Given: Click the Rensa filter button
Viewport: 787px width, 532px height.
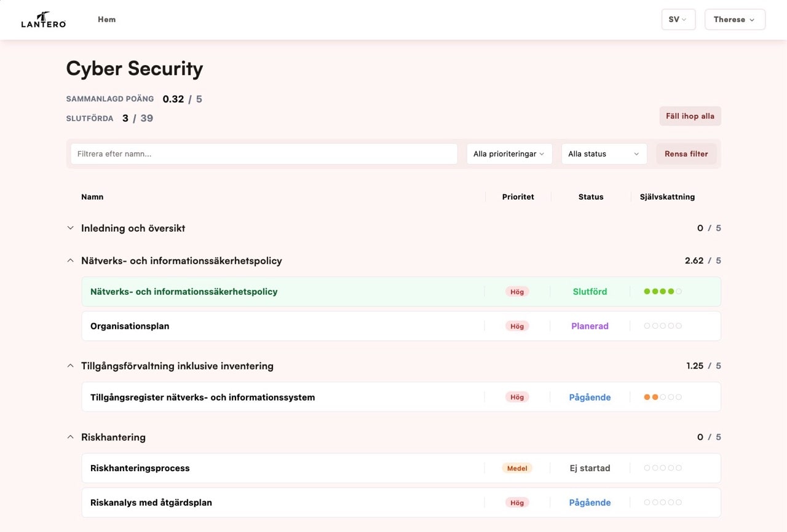Looking at the screenshot, I should (686, 154).
